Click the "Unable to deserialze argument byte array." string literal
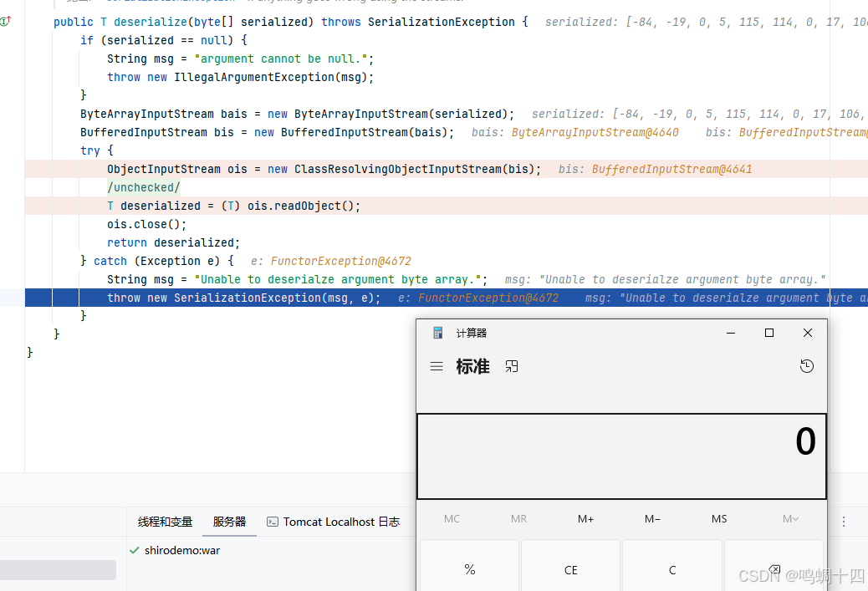 click(338, 279)
